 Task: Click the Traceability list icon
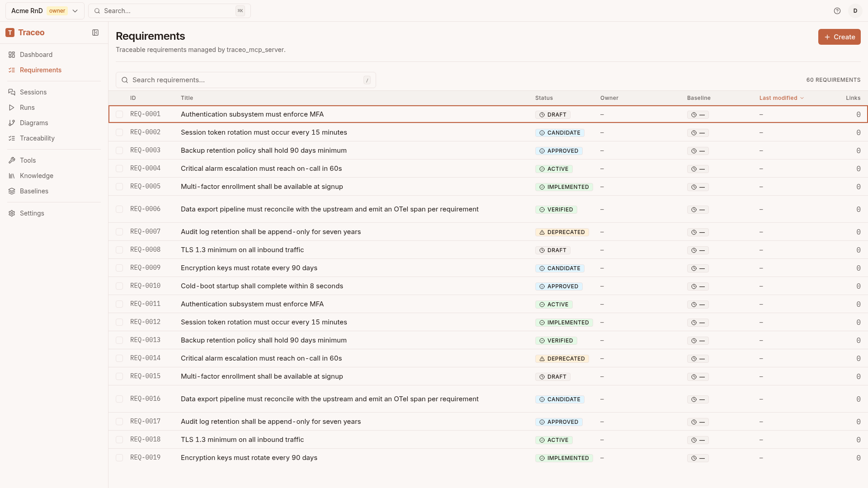(12, 138)
